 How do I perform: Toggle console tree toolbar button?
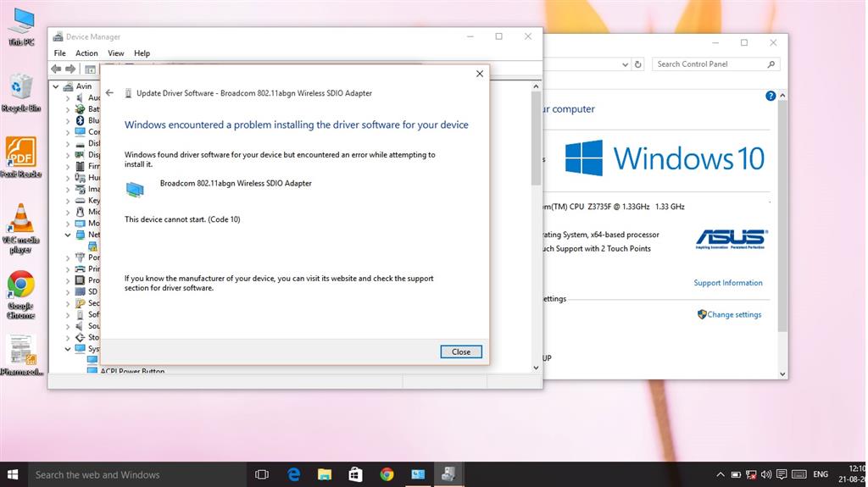point(90,69)
